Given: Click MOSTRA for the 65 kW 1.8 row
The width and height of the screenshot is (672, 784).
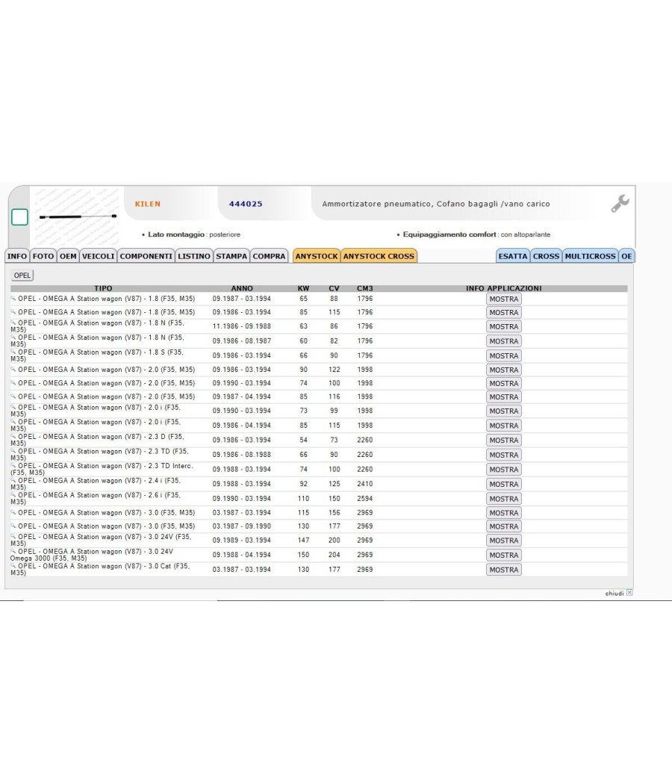Looking at the screenshot, I should [503, 299].
